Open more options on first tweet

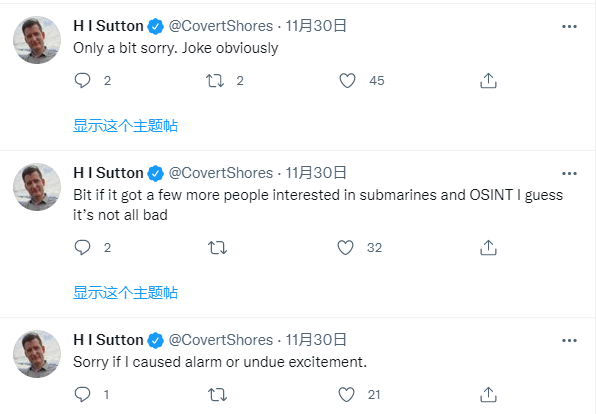pos(569,26)
